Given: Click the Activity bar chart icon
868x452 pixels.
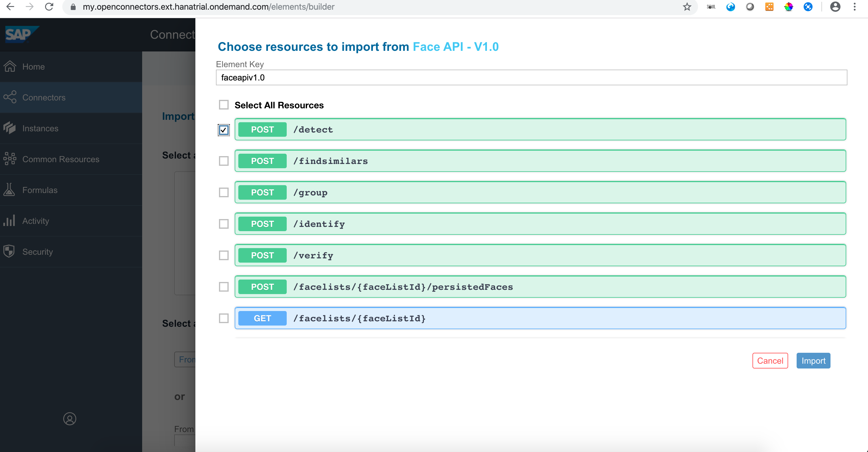Looking at the screenshot, I should (x=9, y=221).
